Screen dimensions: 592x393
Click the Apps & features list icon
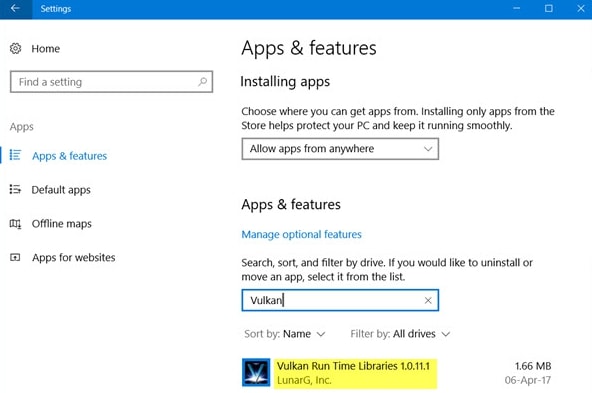click(x=15, y=155)
